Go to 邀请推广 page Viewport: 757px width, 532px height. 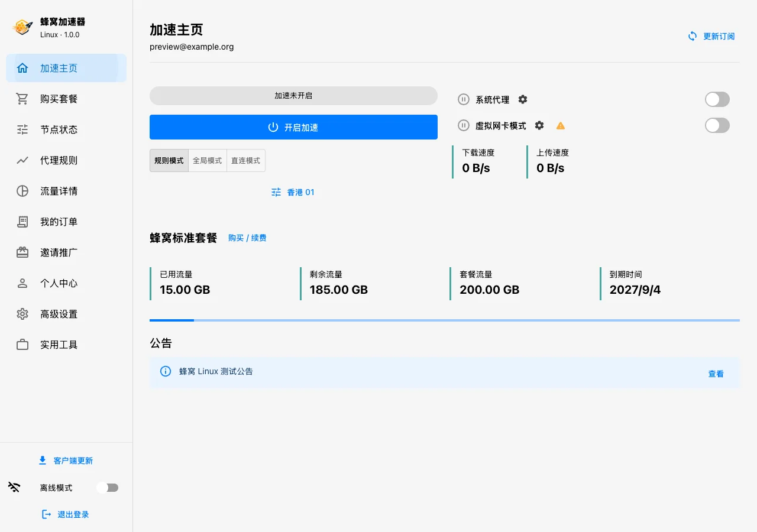[x=66, y=252]
